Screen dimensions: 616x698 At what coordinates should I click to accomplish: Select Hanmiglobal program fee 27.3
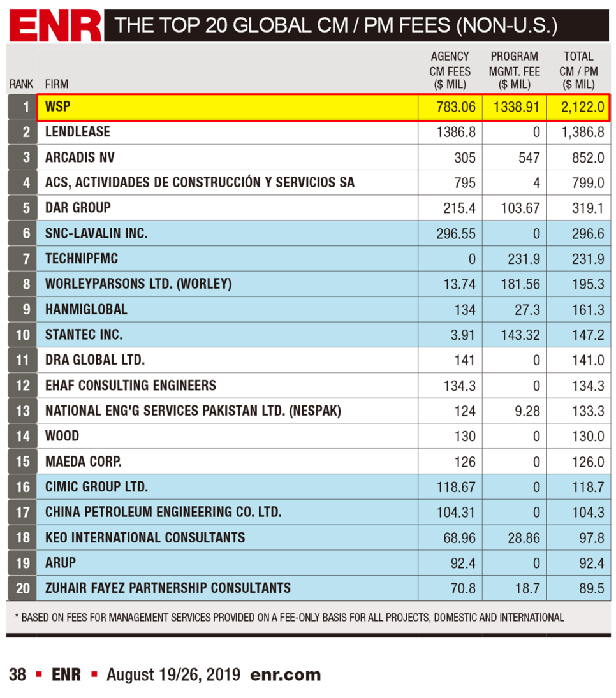click(x=527, y=310)
